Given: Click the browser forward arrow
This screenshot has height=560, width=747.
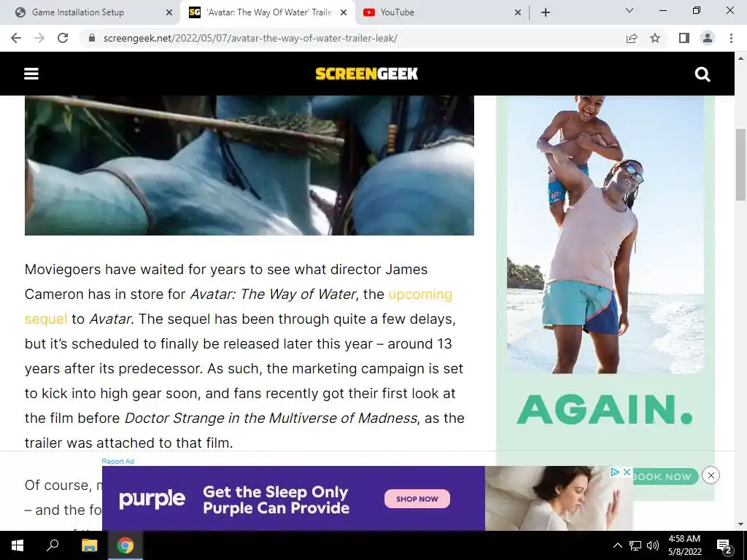Looking at the screenshot, I should tap(39, 38).
